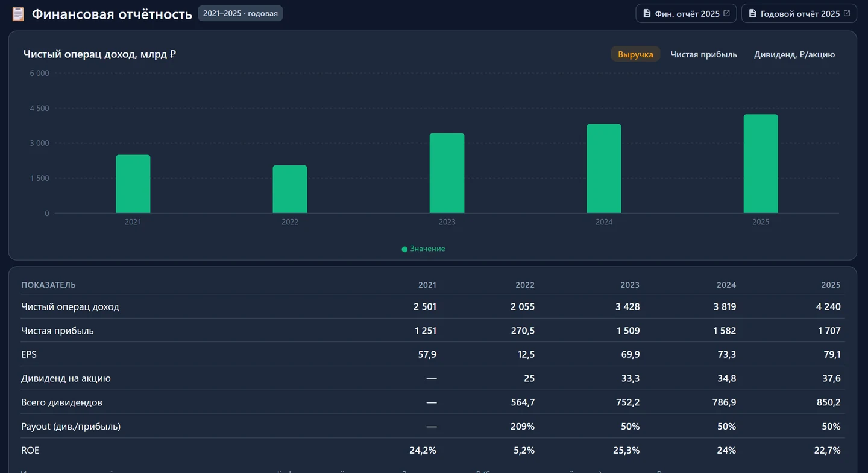
Task: Switch chart to Чистая прибыль tab
Action: point(703,54)
